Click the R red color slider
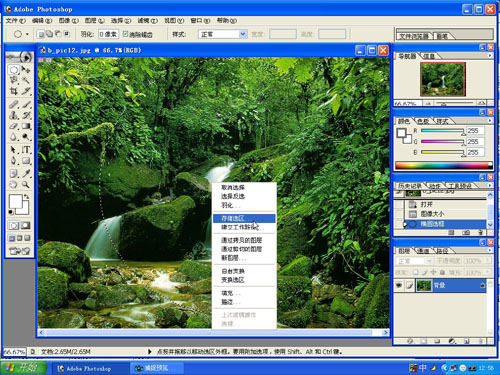Screen dimensions: 500x375 point(443,131)
